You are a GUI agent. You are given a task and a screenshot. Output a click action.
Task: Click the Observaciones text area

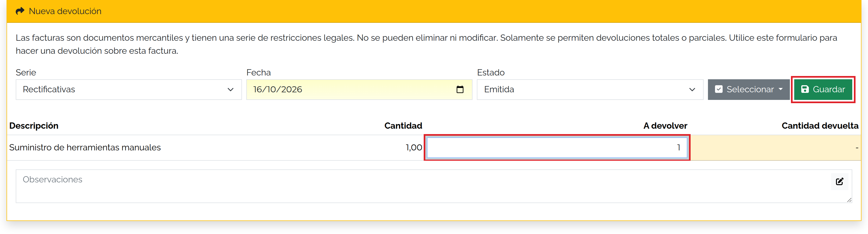click(434, 186)
